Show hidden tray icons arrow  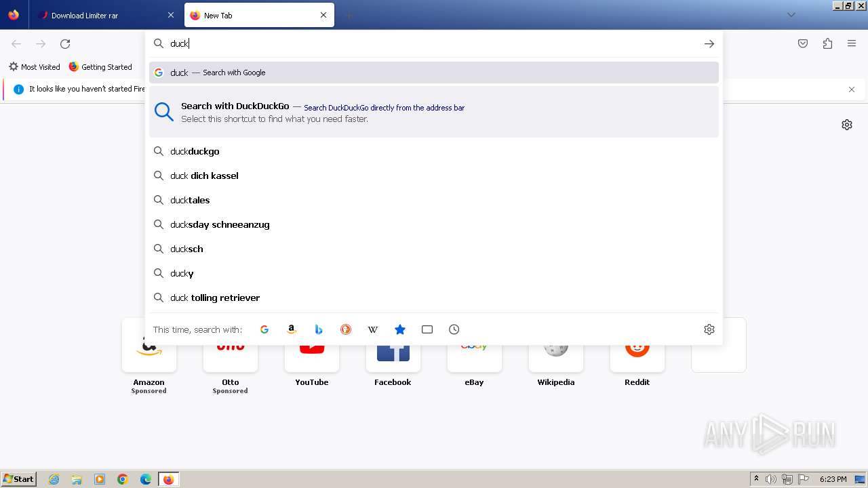coord(756,479)
